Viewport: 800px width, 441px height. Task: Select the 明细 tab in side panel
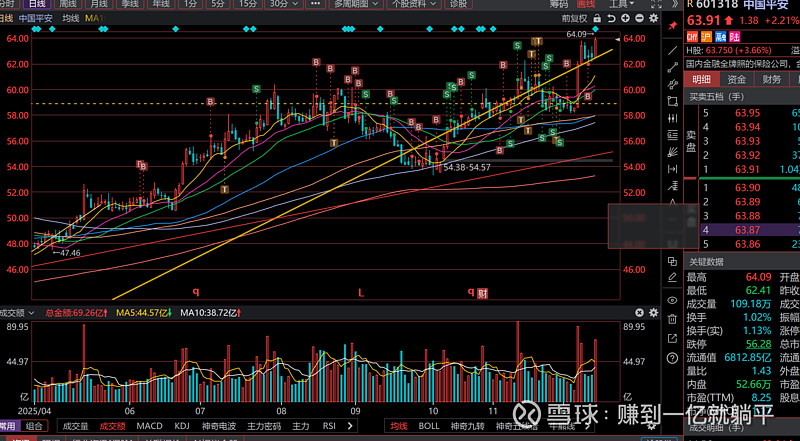(x=702, y=79)
